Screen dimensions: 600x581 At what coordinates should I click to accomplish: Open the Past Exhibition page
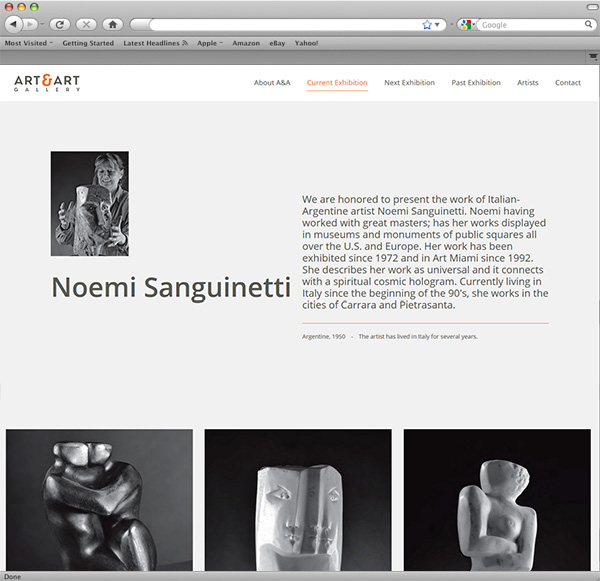[x=476, y=83]
